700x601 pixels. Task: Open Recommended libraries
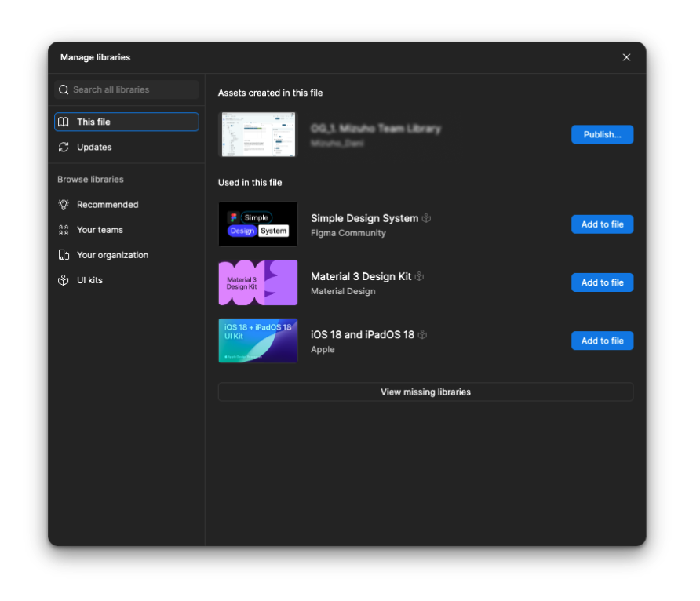coord(127,204)
